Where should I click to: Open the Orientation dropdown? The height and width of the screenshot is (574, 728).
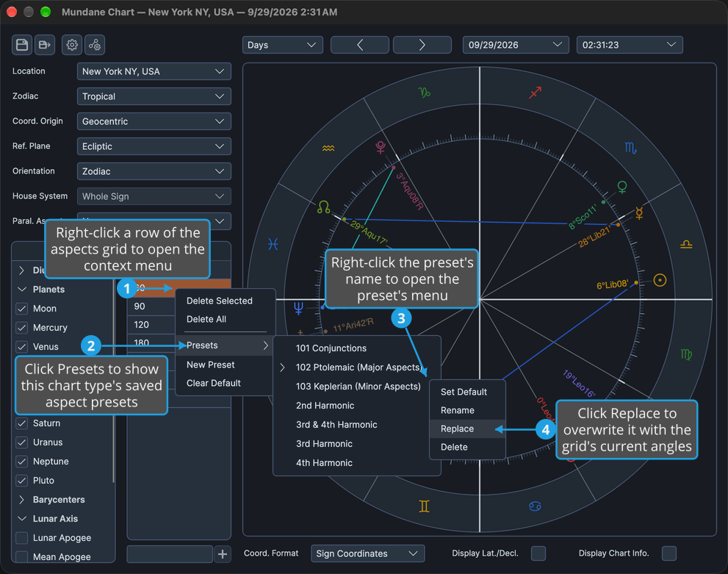pyautogui.click(x=154, y=171)
